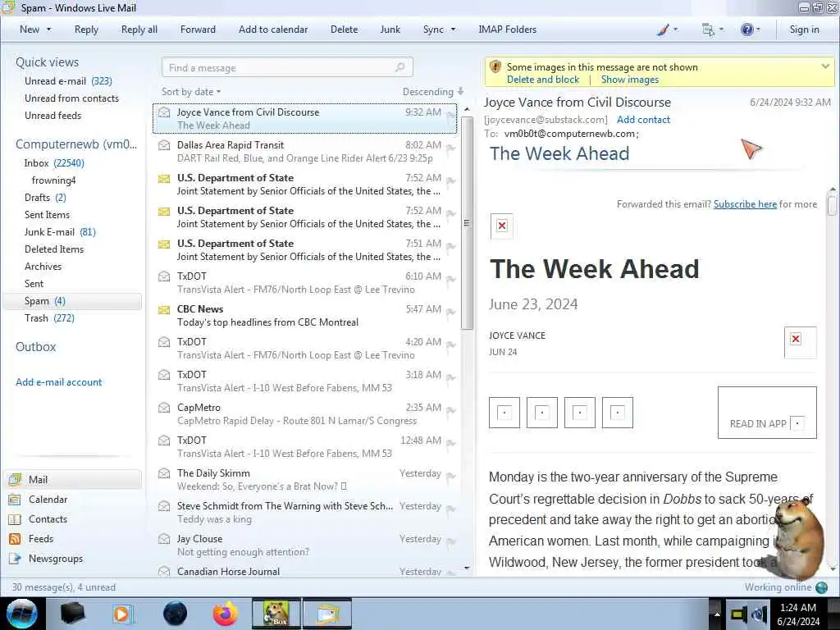The height and width of the screenshot is (630, 840).
Task: Open the paintbrush color scheme icon
Action: [663, 30]
